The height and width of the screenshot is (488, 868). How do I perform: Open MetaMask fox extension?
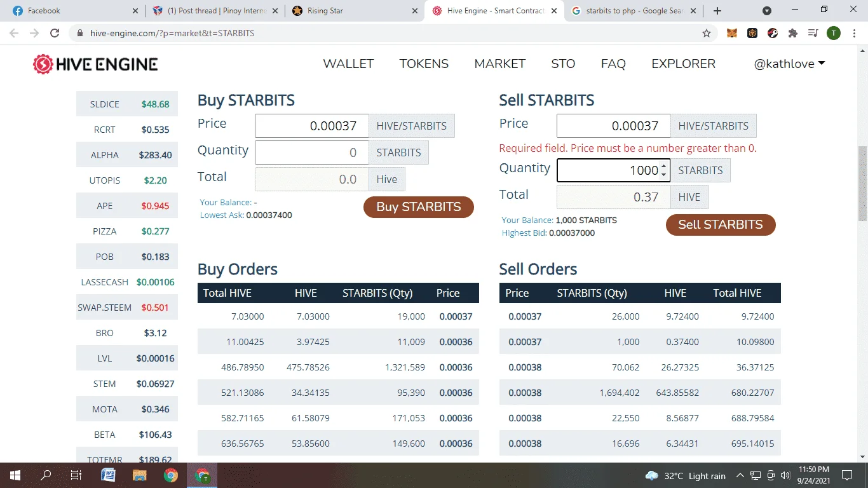(x=732, y=33)
